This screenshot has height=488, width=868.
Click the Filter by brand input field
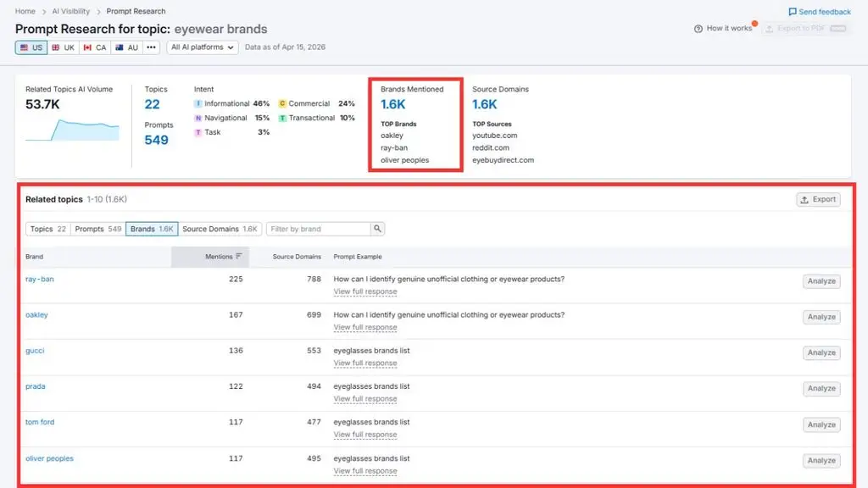pyautogui.click(x=319, y=229)
